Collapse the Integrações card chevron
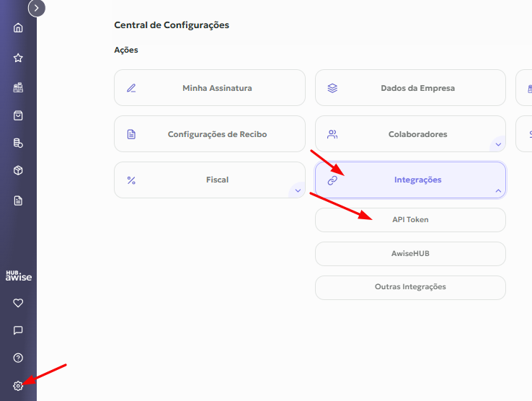 498,190
